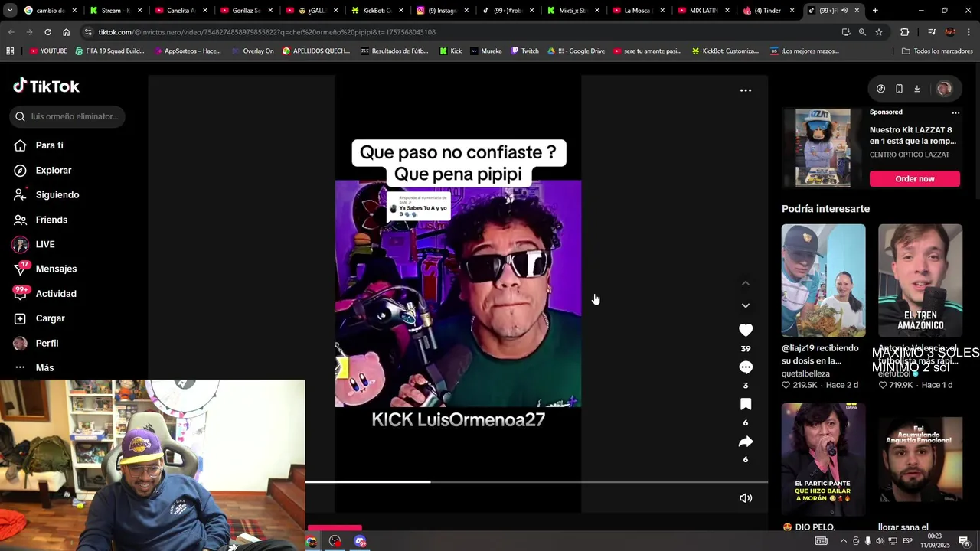Open Chrome tab search dropdown

tap(10, 11)
